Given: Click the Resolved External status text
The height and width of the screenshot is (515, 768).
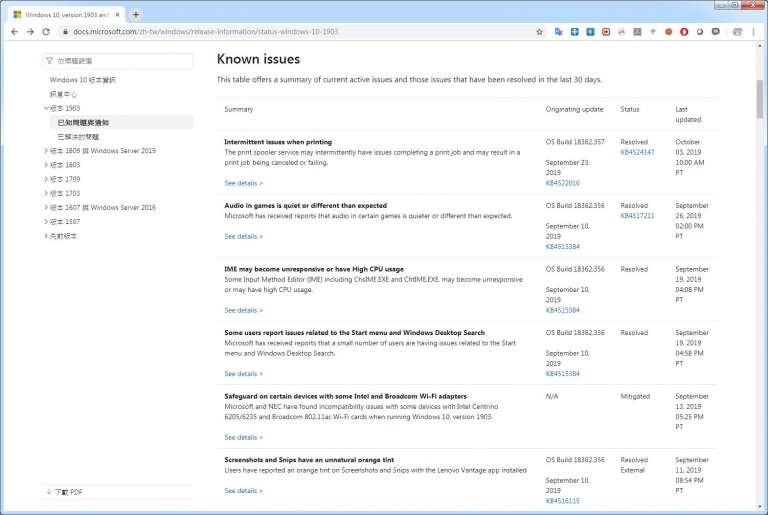Looking at the screenshot, I should (634, 465).
